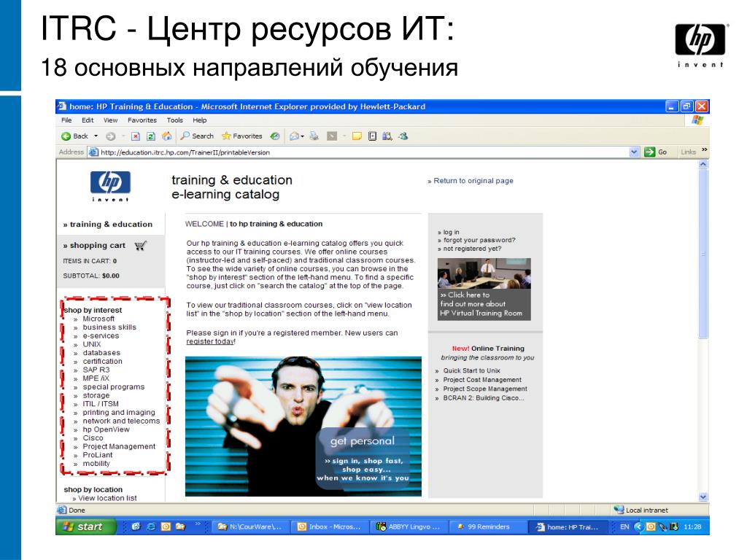This screenshot has width=747, height=560.
Task: Open the HP Virtual Training Room thumbnail
Action: click(484, 289)
